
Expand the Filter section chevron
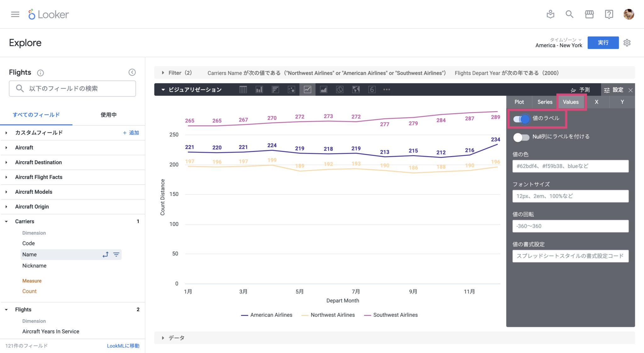163,73
